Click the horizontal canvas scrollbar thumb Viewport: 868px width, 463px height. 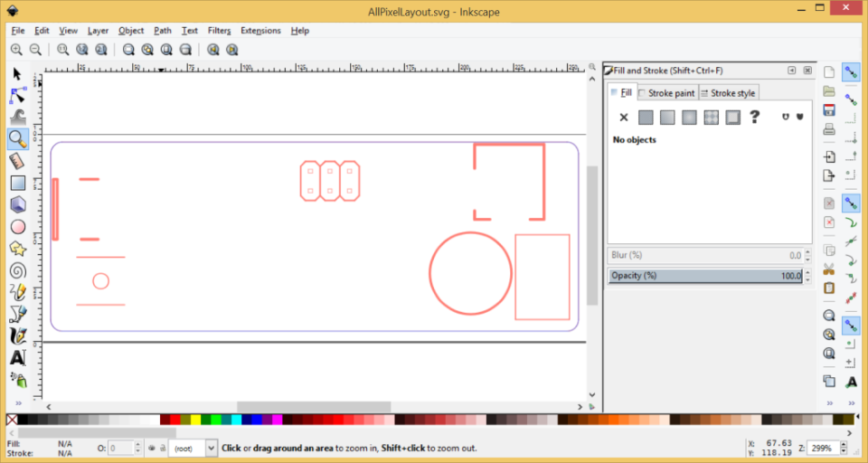314,407
